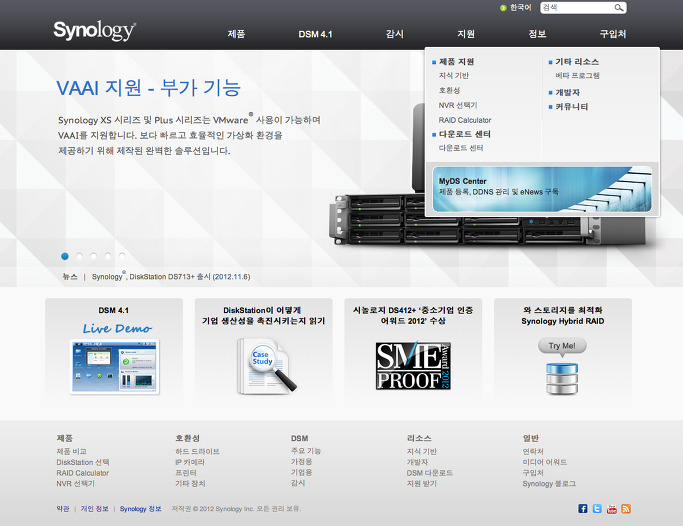Open footer link 기타 장치
The image size is (683, 526).
[x=190, y=484]
